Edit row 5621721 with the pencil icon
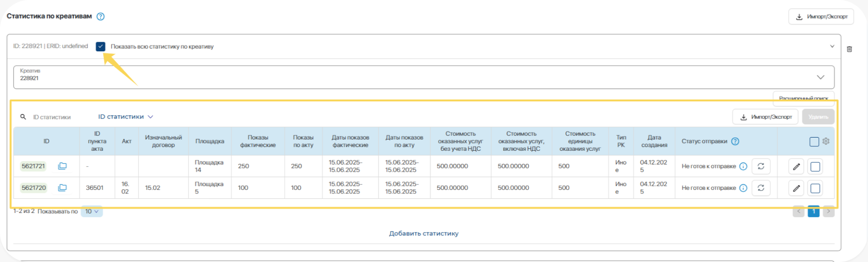Viewport: 868px width, 262px height. [x=796, y=167]
